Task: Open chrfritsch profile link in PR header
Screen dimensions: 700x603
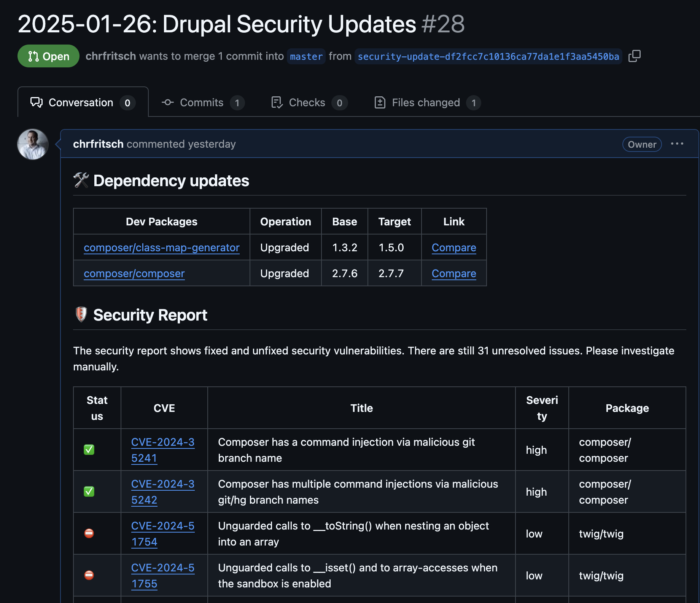Action: coord(111,56)
